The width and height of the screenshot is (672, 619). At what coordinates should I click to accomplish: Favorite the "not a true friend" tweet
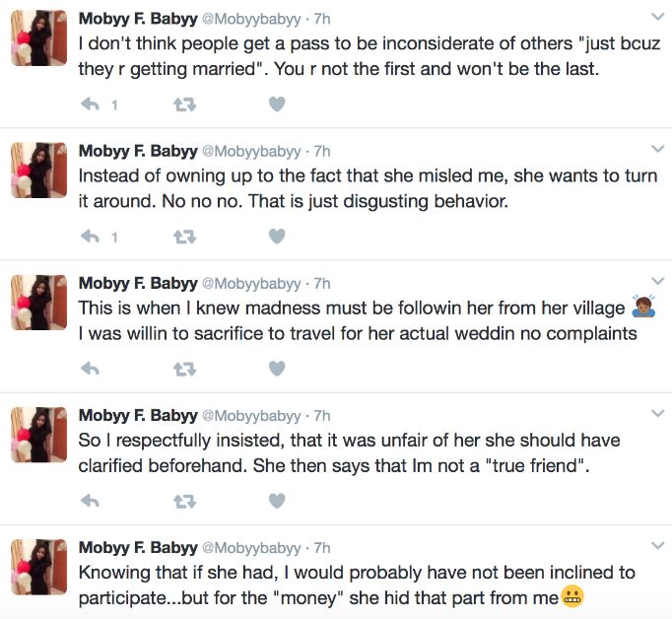click(277, 501)
